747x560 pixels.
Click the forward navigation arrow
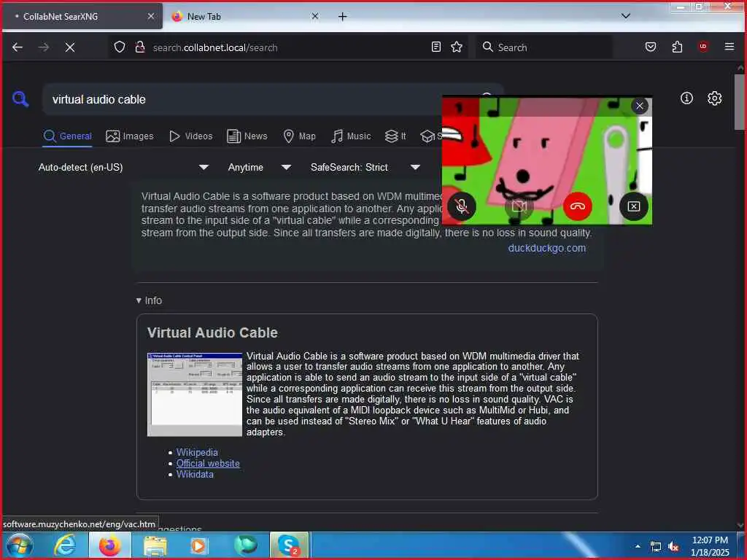point(43,47)
